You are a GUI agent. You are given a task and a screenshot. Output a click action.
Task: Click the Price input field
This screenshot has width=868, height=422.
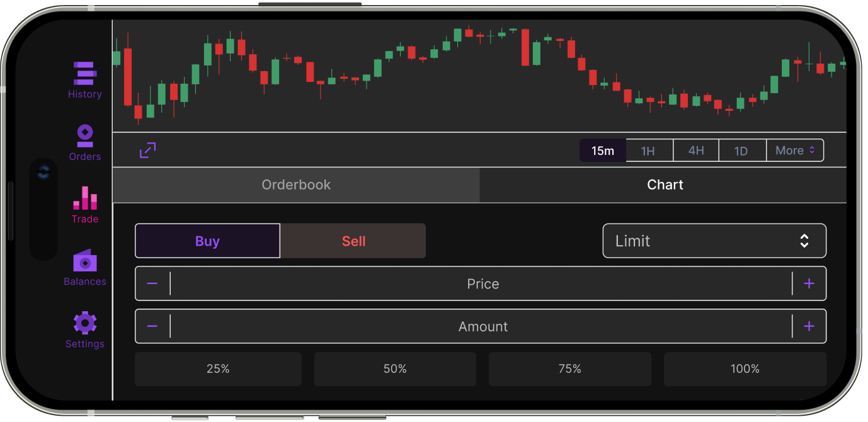[x=482, y=283]
